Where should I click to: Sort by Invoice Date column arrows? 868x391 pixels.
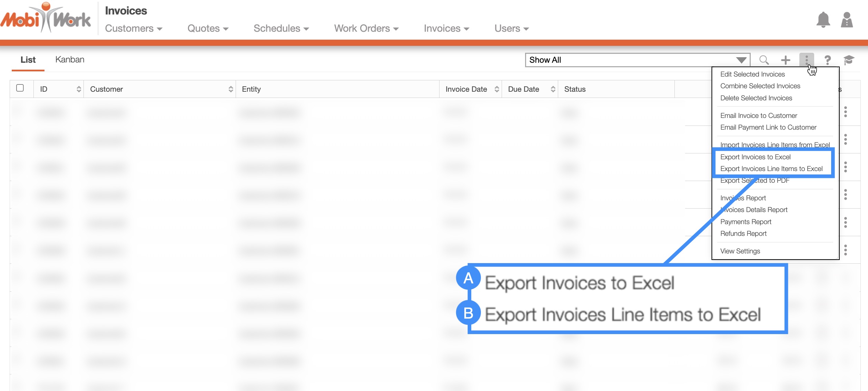tap(497, 89)
